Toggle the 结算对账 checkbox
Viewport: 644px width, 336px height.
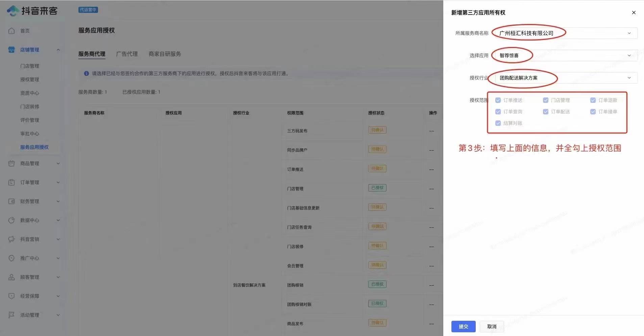click(498, 123)
